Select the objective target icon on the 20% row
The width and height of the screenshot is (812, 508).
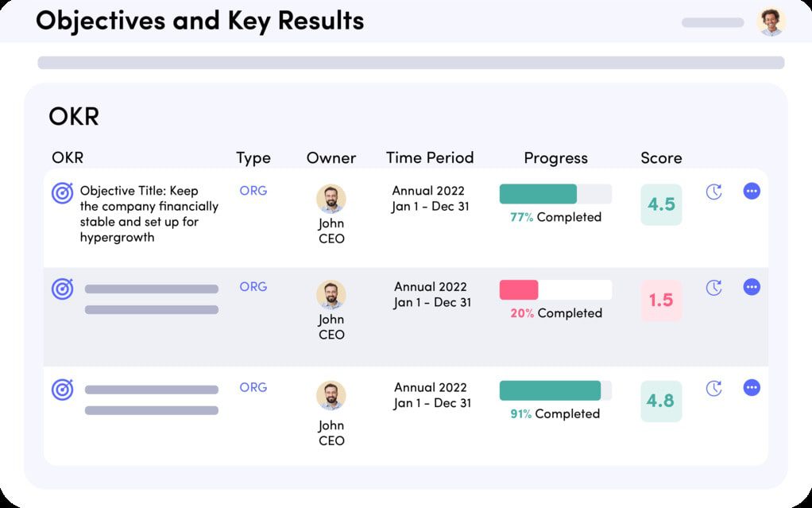click(x=62, y=288)
